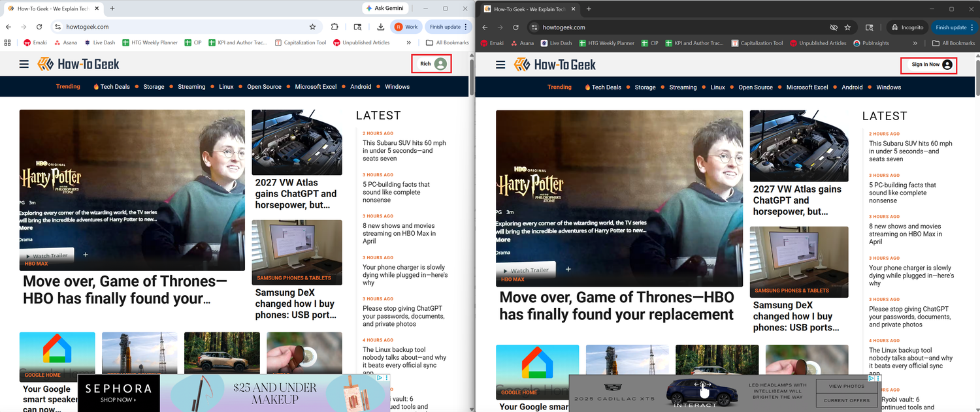This screenshot has width=980, height=412.
Task: Click Finish update in the left window
Action: (448, 27)
